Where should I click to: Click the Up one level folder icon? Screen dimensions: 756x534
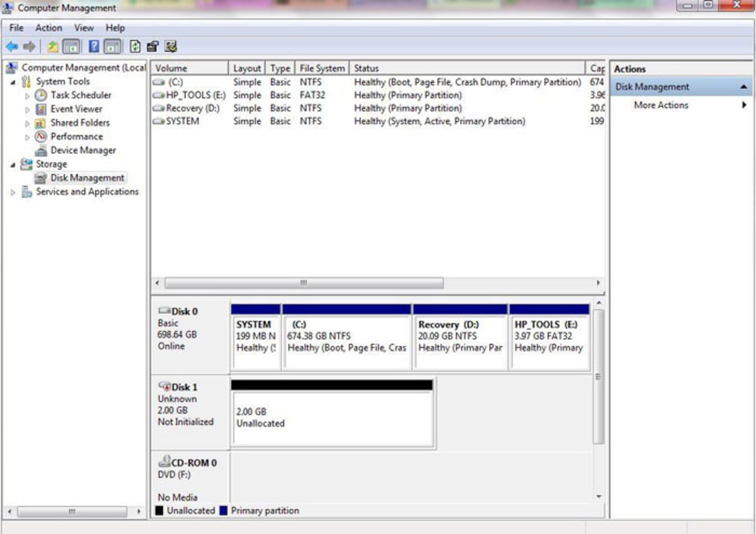click(52, 47)
